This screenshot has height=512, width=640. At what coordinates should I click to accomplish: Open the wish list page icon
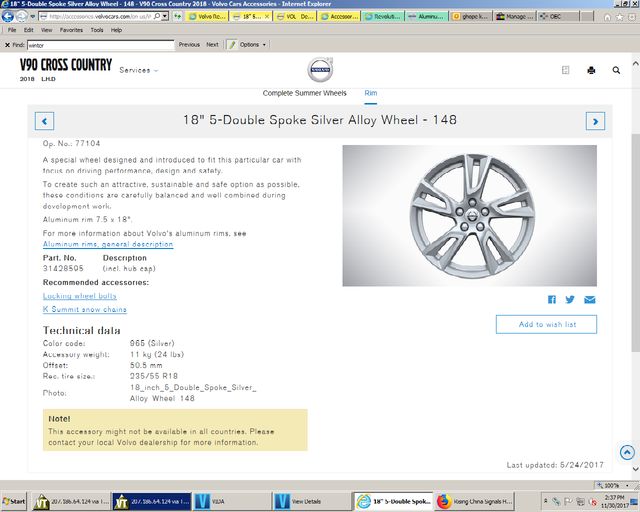(x=565, y=70)
